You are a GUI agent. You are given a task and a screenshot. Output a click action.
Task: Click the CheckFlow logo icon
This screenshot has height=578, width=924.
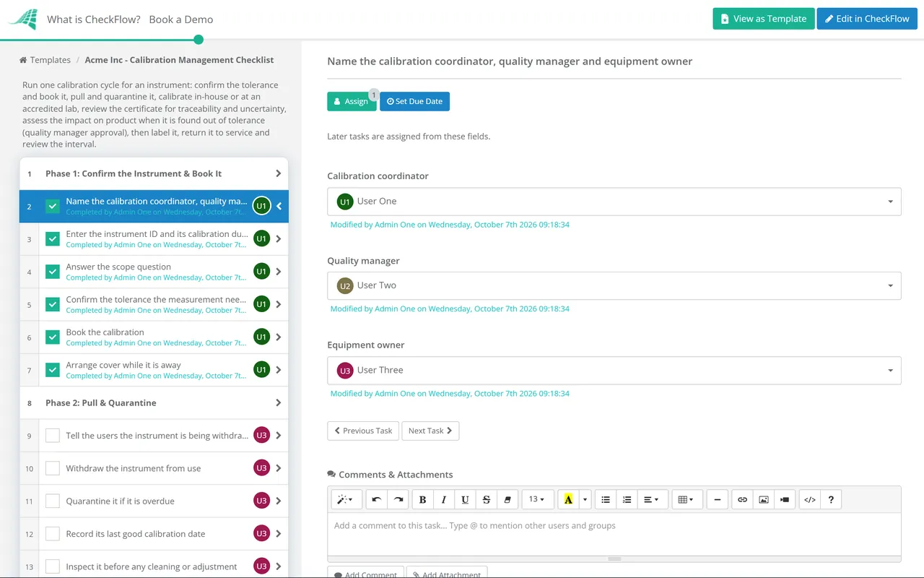click(22, 20)
